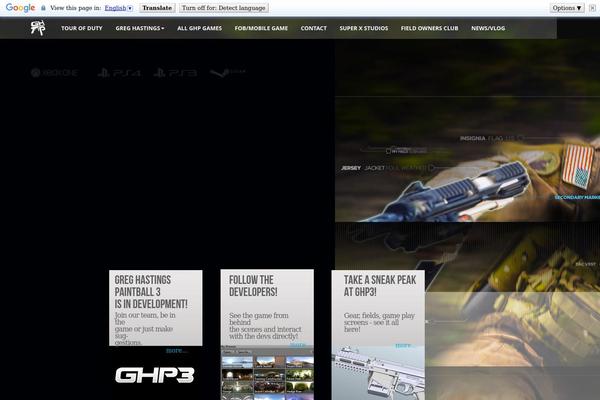The image size is (600, 400).
Task: Click more link under GHP3 development card
Action: coord(176,351)
